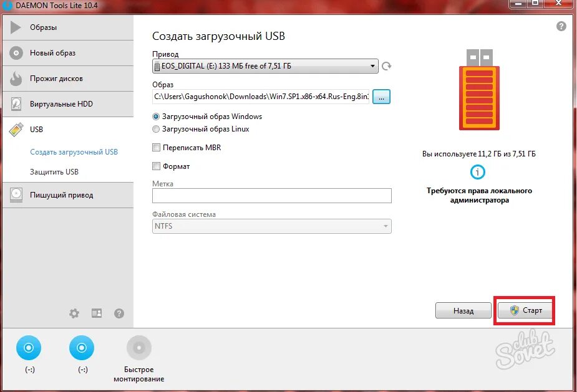This screenshot has width=577, height=392.
Task: Click the help icon at sidebar bottom
Action: 119,313
